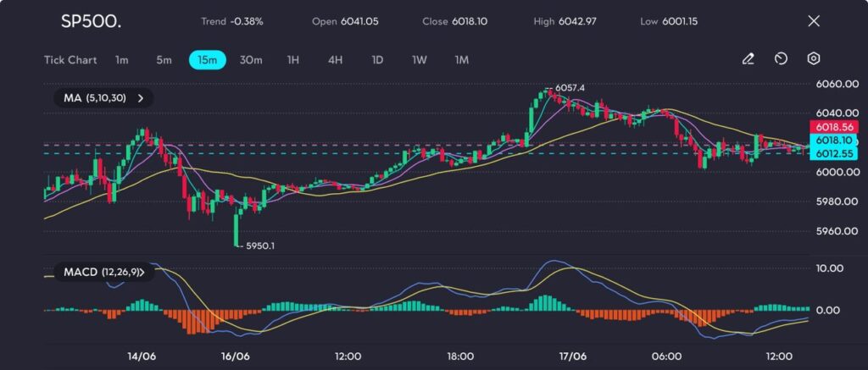This screenshot has height=370, width=868.
Task: Select the 1m timeframe
Action: pyautogui.click(x=122, y=60)
